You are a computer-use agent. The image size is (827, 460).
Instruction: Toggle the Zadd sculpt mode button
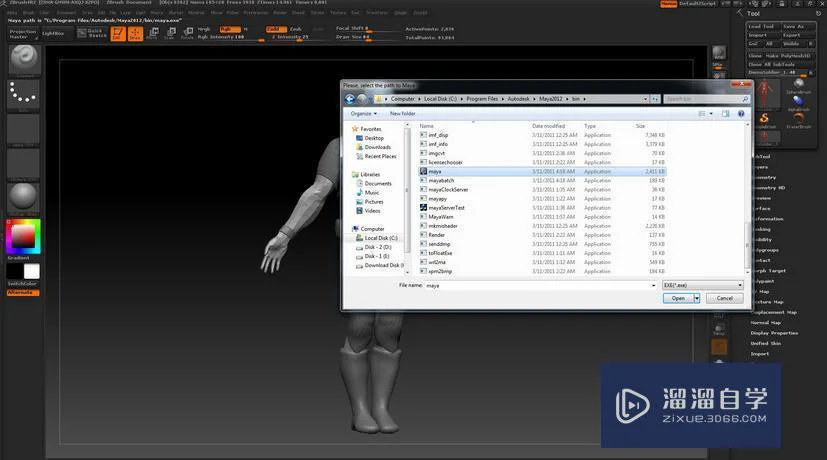click(276, 29)
